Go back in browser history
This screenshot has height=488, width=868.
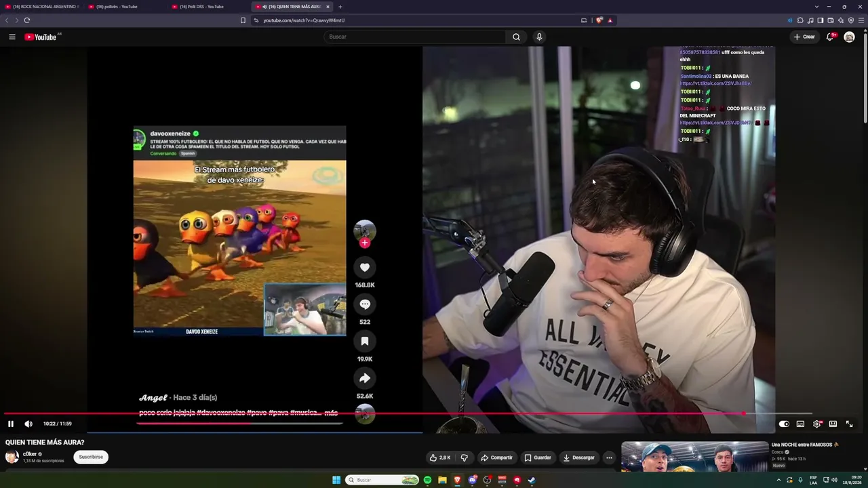click(7, 20)
